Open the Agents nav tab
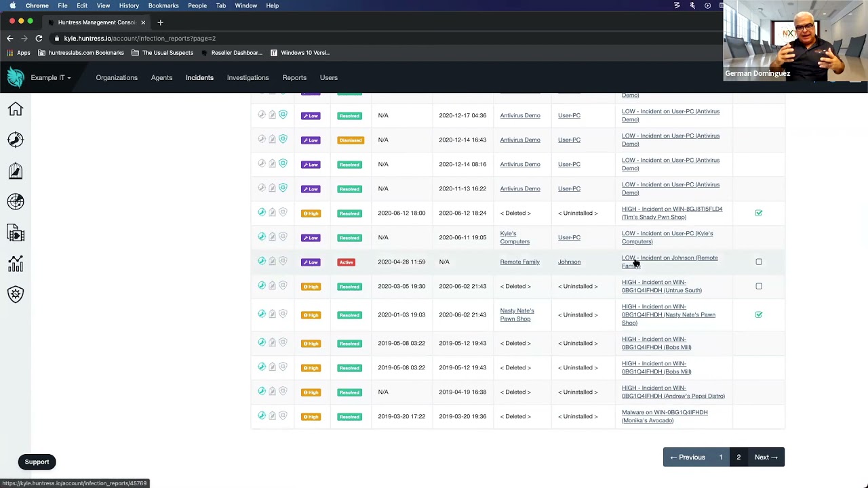 coord(161,77)
